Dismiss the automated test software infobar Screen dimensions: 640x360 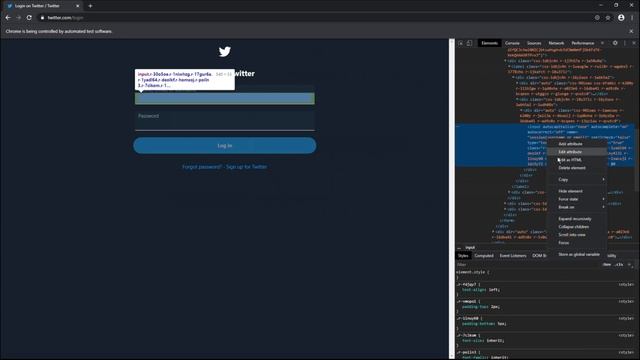click(x=631, y=31)
